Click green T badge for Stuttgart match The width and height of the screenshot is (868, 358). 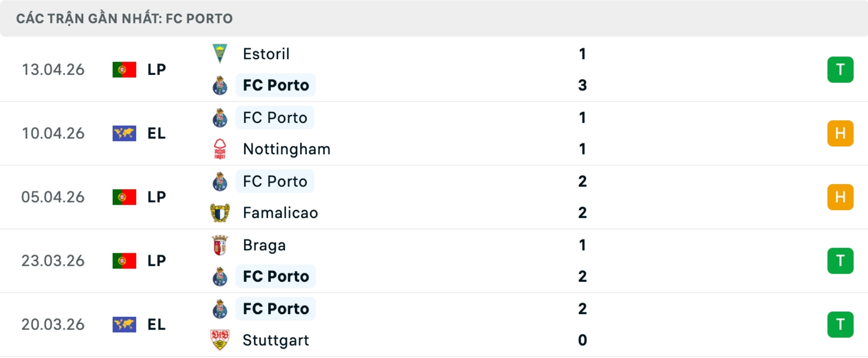coord(840,325)
